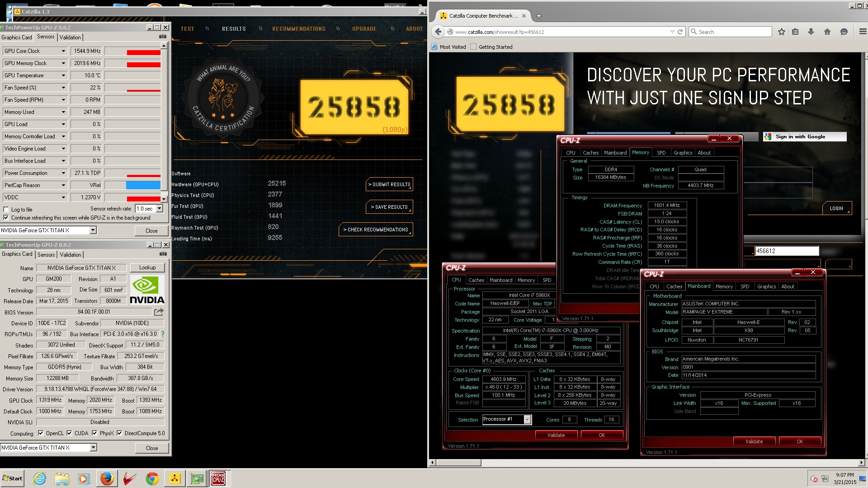Open a new Firefox tab with plus

tap(538, 16)
